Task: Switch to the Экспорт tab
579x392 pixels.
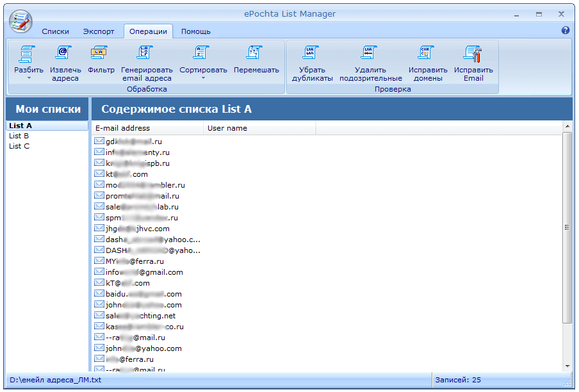Action: click(99, 31)
